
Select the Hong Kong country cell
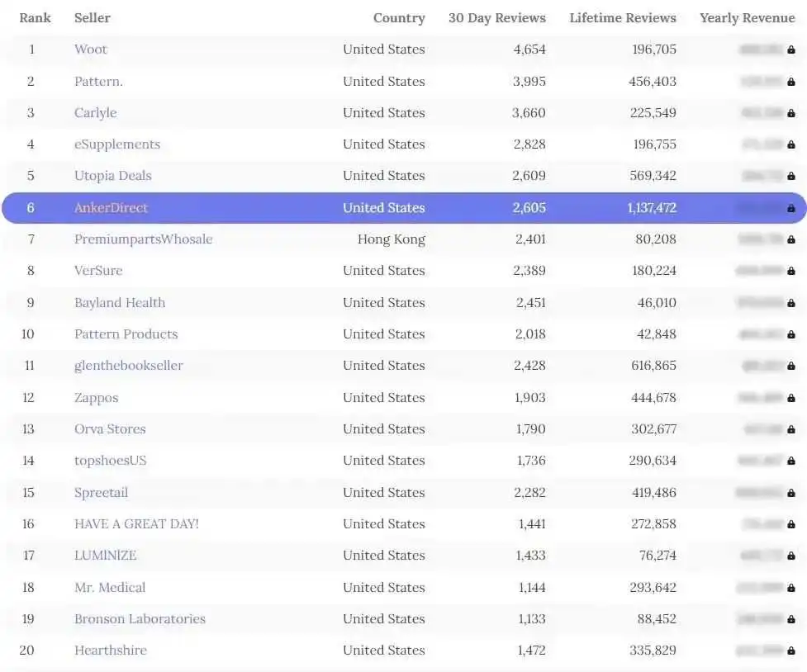click(x=392, y=239)
